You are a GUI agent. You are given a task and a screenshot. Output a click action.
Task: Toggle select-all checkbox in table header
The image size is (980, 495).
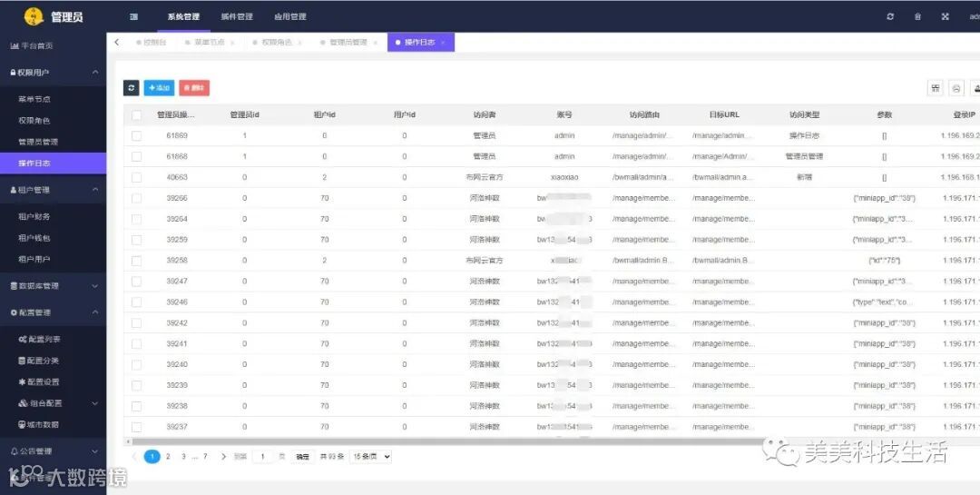pos(136,115)
